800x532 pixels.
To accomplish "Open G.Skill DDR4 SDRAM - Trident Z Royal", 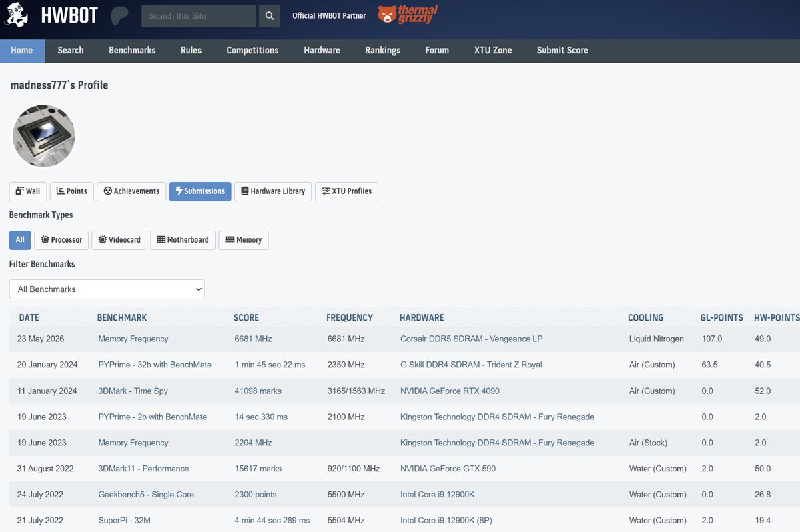I will (x=471, y=365).
